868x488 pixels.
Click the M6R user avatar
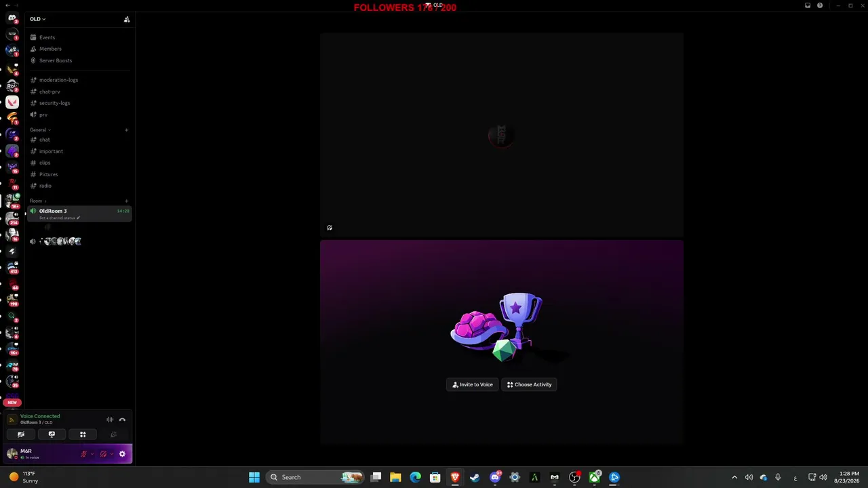(12, 453)
